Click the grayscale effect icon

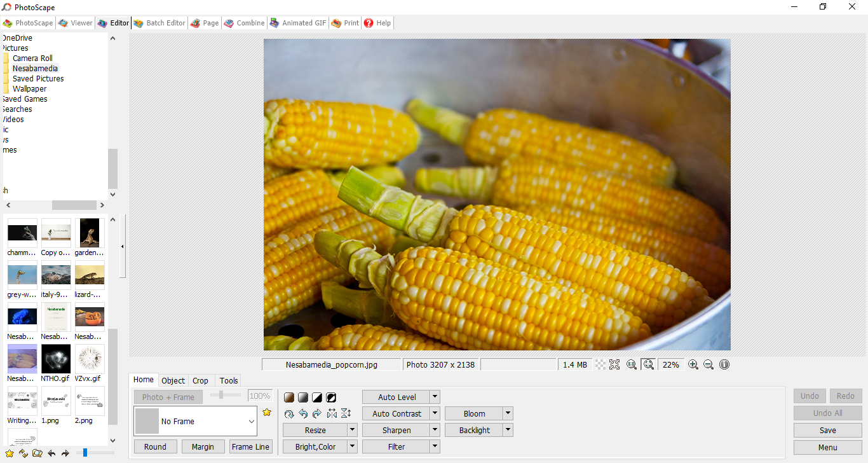303,397
